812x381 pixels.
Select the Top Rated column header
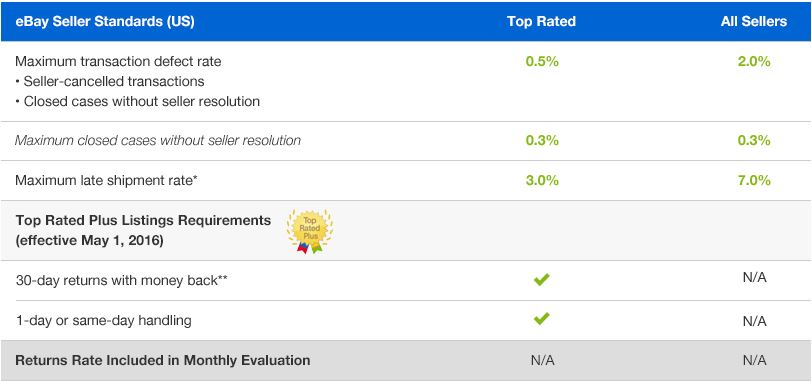[x=541, y=21]
